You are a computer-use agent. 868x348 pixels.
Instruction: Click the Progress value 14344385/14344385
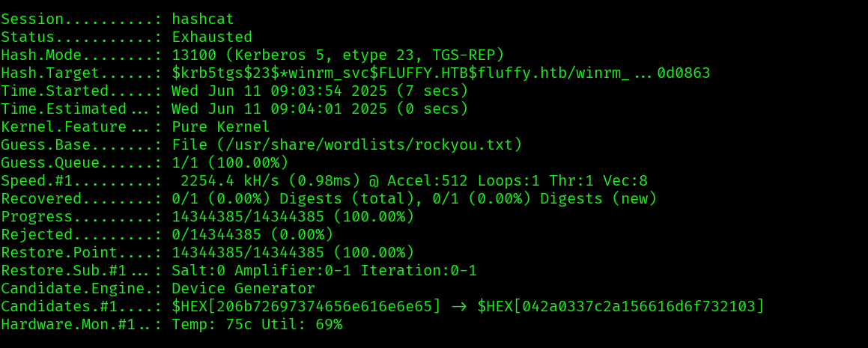(x=248, y=216)
